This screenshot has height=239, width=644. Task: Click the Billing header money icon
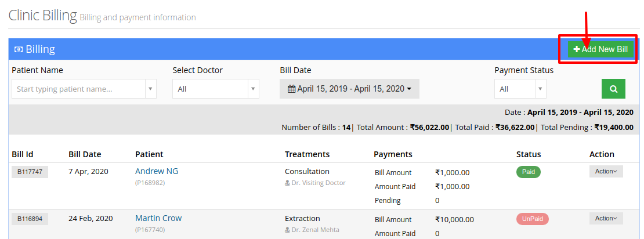coord(19,50)
